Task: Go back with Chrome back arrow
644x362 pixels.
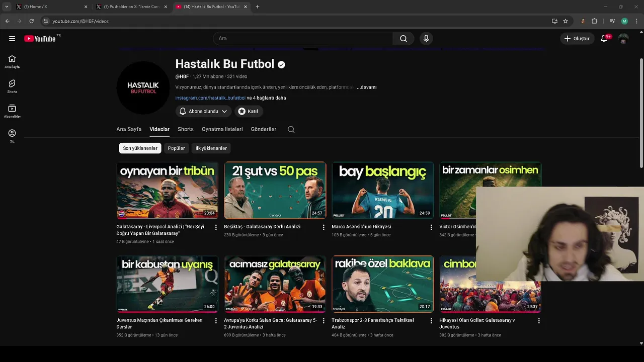Action: pyautogui.click(x=7, y=21)
